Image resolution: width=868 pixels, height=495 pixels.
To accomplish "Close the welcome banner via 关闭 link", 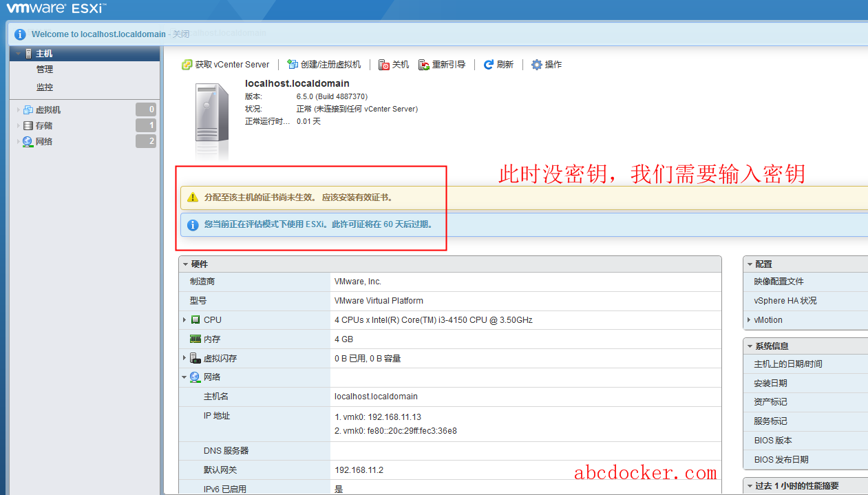I will click(x=180, y=34).
